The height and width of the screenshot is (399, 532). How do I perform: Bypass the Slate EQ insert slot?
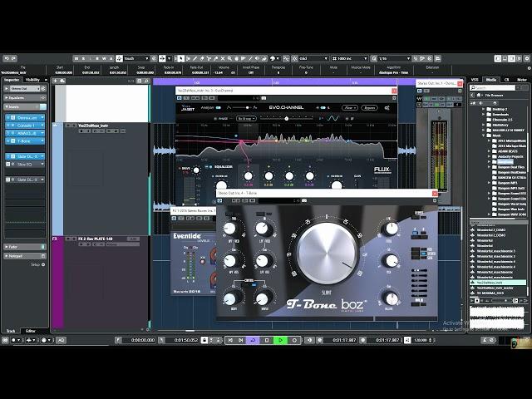[x=8, y=165]
